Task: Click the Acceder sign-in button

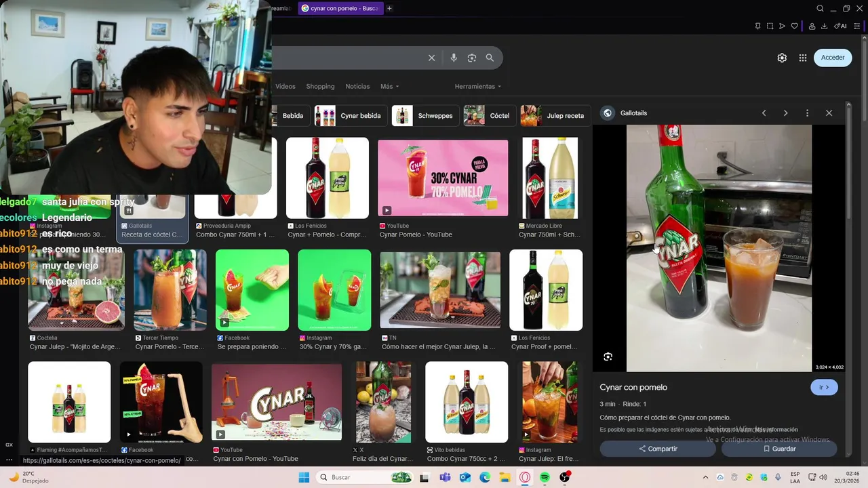Action: (x=833, y=58)
